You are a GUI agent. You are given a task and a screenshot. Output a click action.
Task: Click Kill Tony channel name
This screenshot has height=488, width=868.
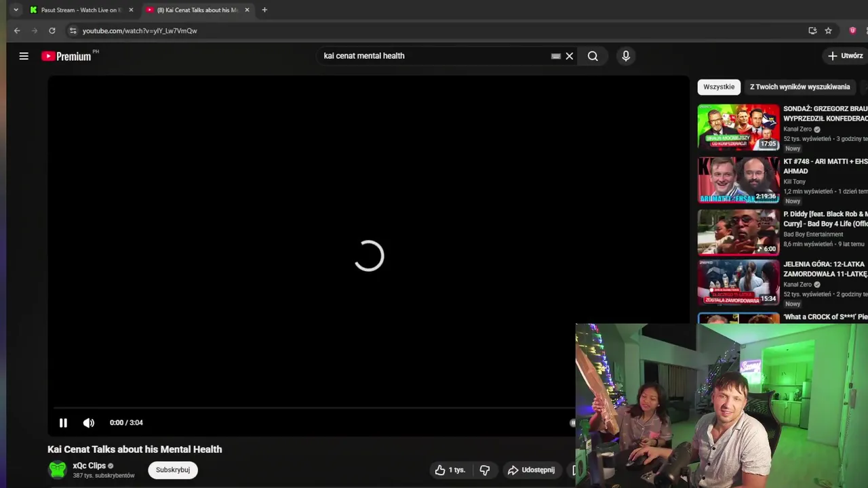[x=795, y=182]
